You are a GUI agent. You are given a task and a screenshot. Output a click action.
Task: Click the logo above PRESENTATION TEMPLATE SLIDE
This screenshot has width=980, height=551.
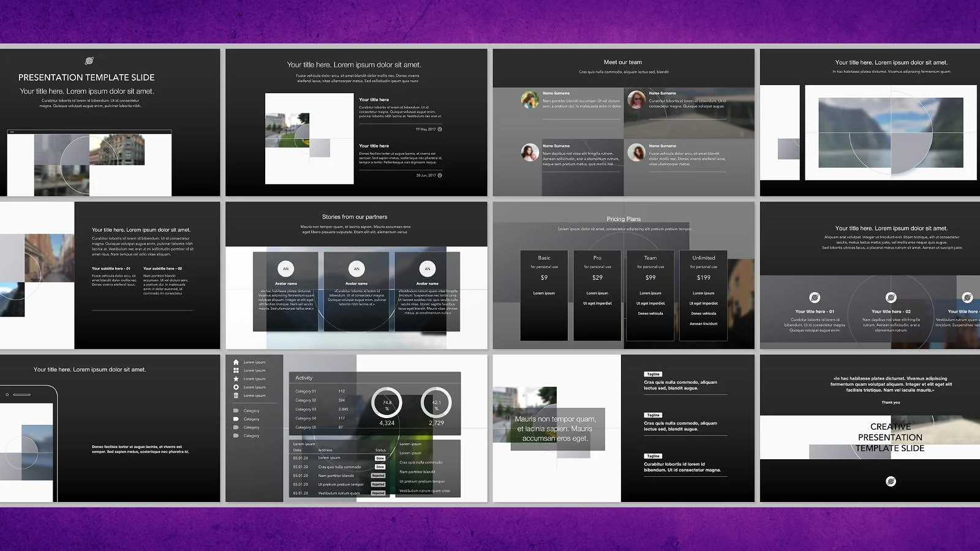pyautogui.click(x=89, y=61)
